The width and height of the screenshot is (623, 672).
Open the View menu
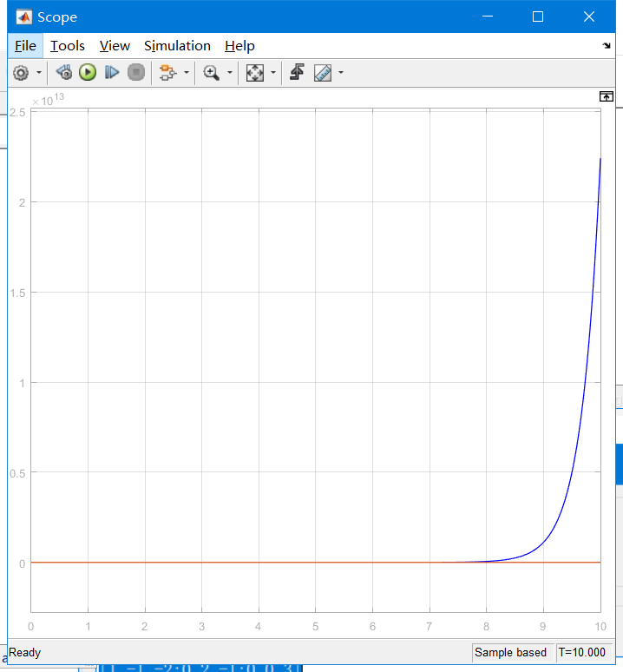[115, 46]
